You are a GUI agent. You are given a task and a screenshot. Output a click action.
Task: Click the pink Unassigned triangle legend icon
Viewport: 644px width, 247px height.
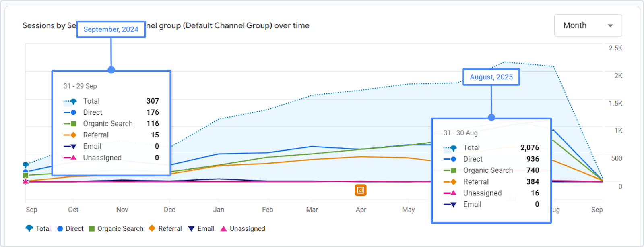pos(223,228)
